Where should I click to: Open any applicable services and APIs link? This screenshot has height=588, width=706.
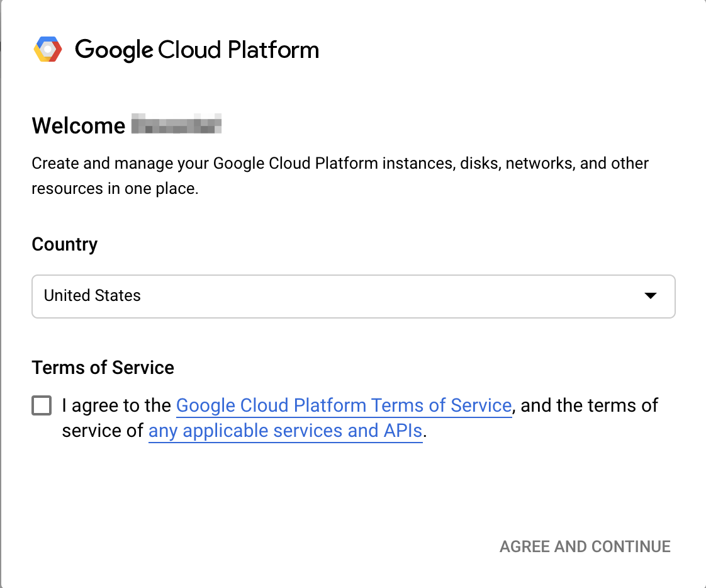point(286,431)
